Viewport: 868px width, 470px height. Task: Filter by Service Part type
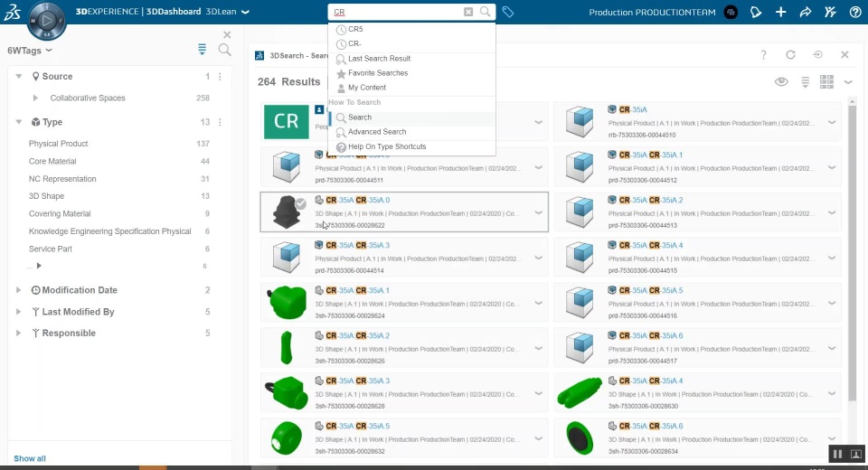point(51,249)
